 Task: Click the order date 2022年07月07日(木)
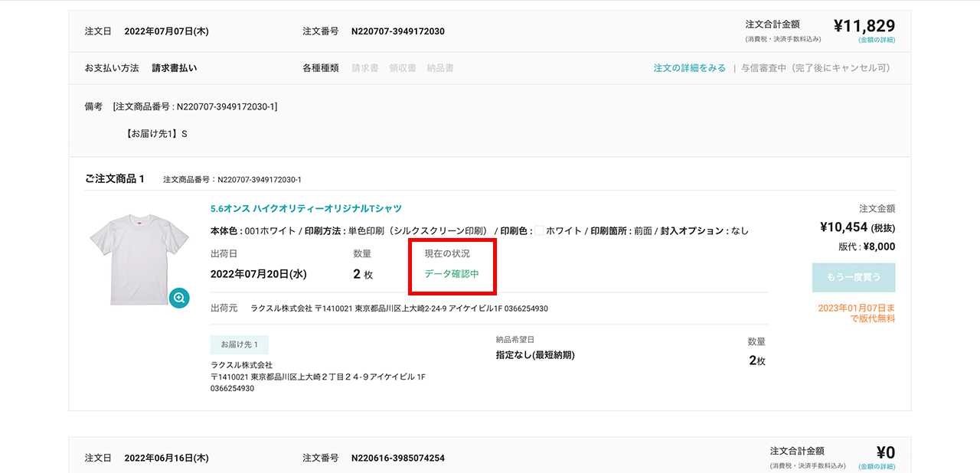coord(166,31)
